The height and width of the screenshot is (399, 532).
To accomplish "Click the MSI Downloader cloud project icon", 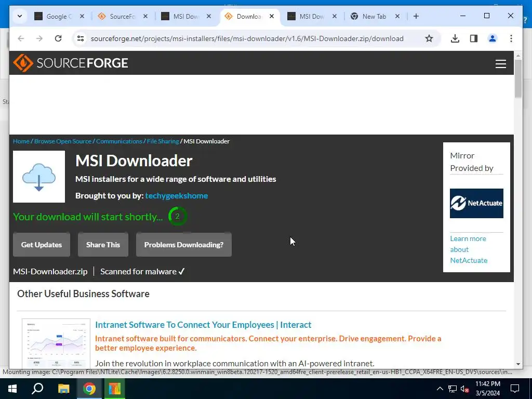I will [39, 177].
